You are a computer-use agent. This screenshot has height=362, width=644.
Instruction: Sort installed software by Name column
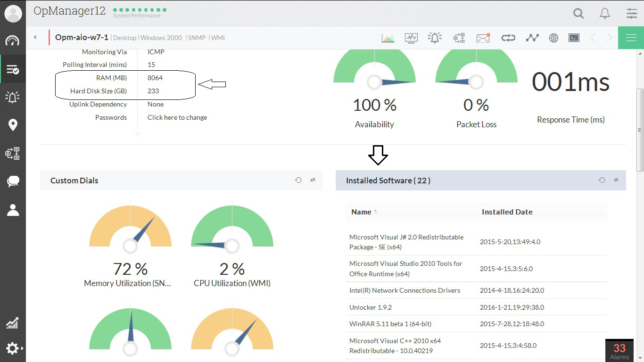click(362, 212)
